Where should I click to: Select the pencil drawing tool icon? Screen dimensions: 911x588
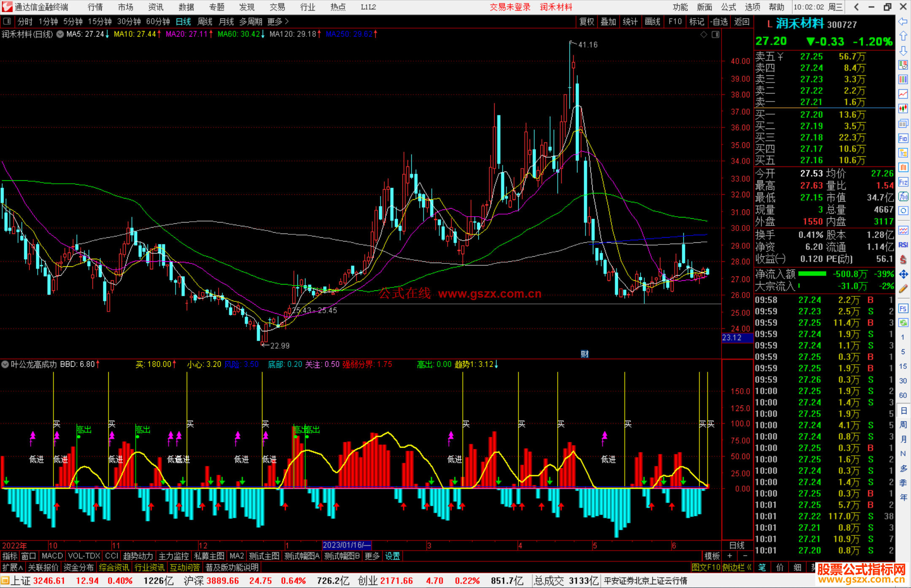903,289
